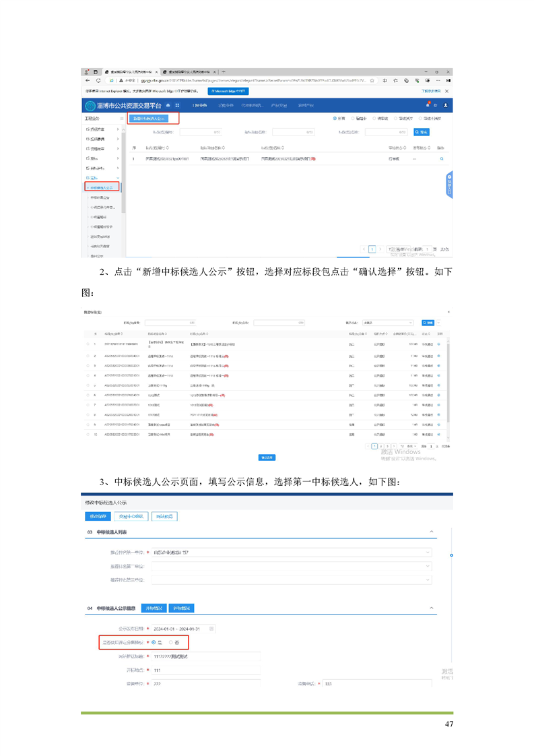Open 中标候选人公示 in the left sidebar
Image resolution: width=534 pixels, height=756 pixels.
point(102,187)
